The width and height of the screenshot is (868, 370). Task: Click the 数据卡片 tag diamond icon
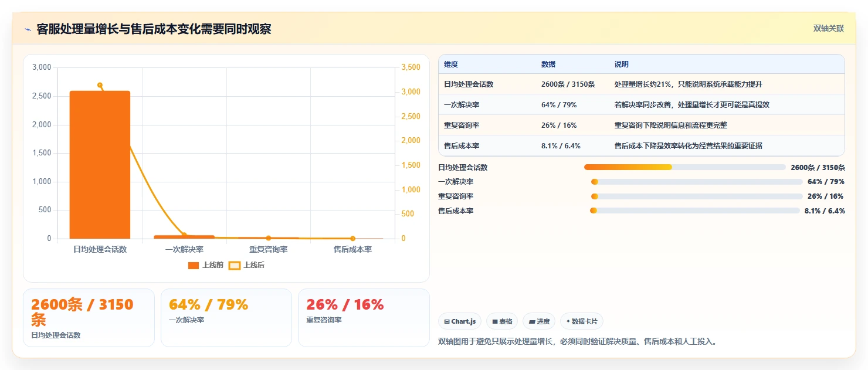pos(568,321)
